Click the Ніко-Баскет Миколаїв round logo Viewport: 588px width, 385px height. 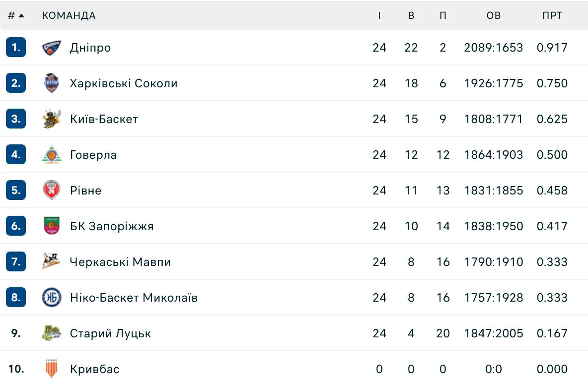pyautogui.click(x=52, y=298)
